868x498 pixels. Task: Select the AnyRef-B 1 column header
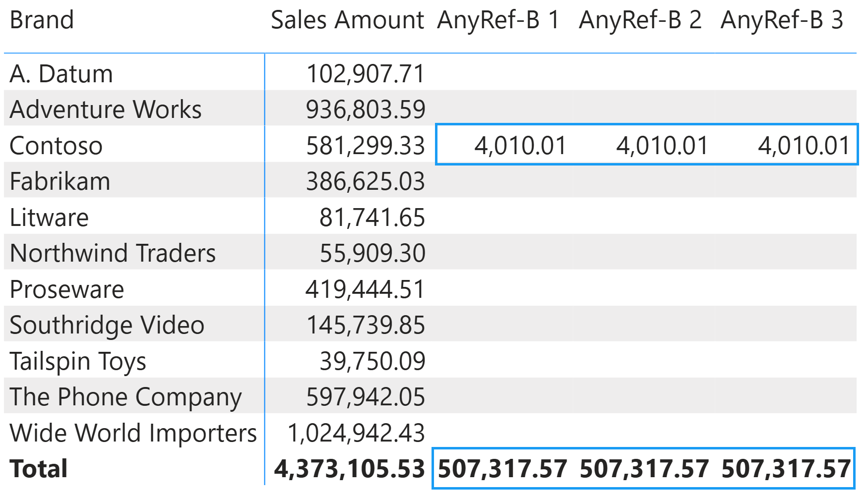(498, 21)
